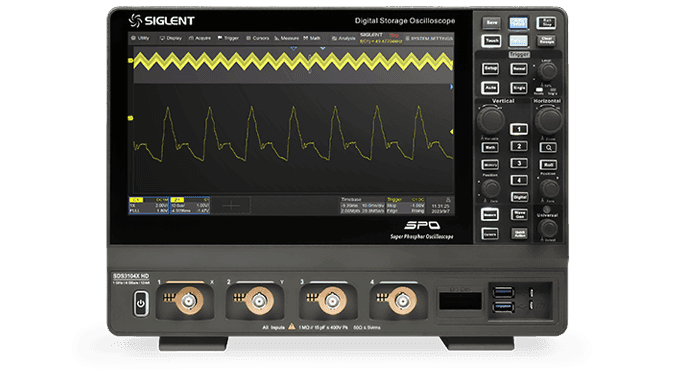Image resolution: width=675 pixels, height=380 pixels.
Task: Toggle channel 1 button on
Action: [x=519, y=129]
